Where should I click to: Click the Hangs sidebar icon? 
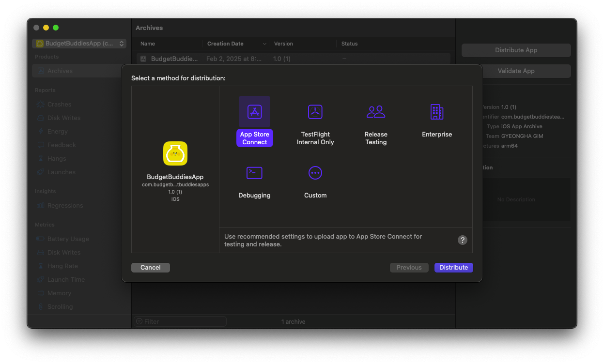pos(41,159)
